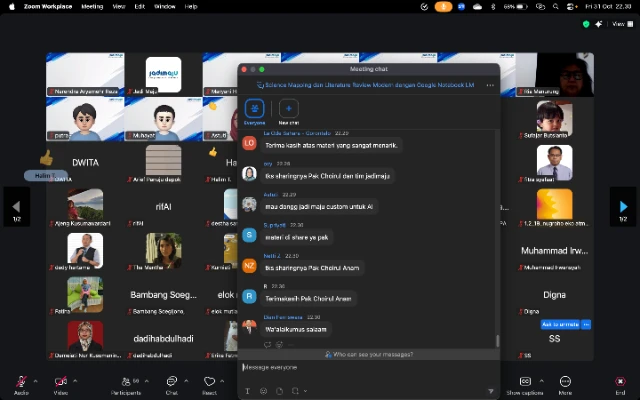Screen dimensions: 640x400
Task: Open audio options chevron next to Audio
Action: click(36, 381)
